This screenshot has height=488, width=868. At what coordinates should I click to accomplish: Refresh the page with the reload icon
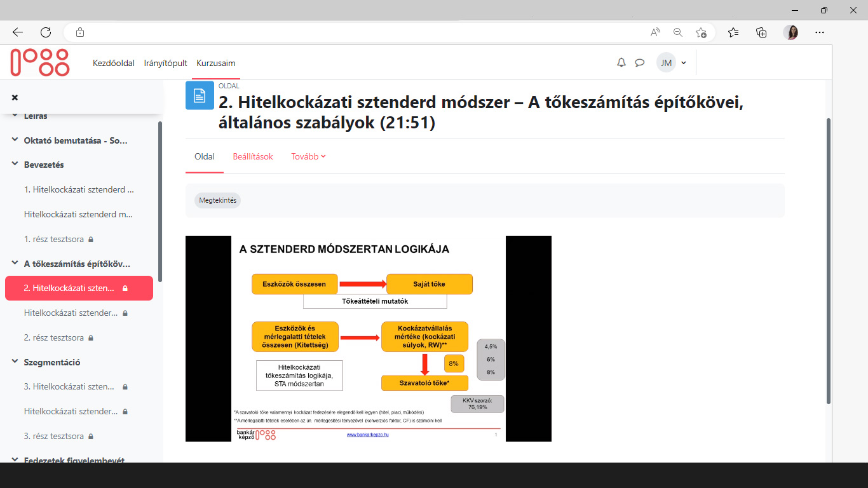pyautogui.click(x=44, y=32)
